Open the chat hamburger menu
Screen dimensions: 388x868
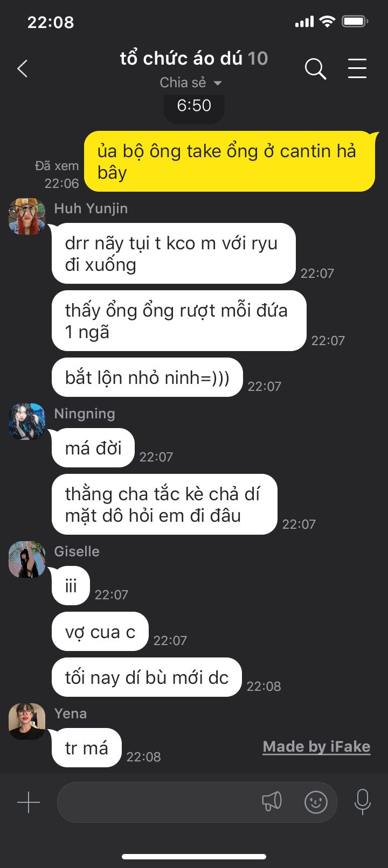click(357, 69)
